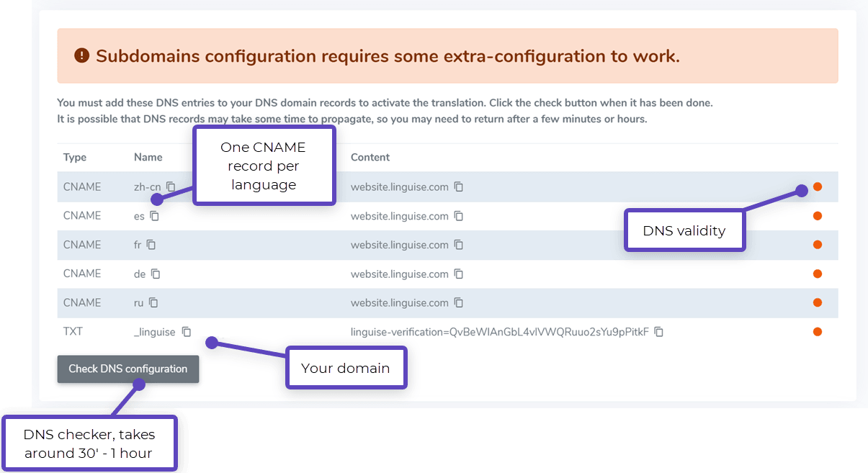The image size is (868, 473).
Task: Click the DNS status dot on TXT row
Action: point(818,332)
